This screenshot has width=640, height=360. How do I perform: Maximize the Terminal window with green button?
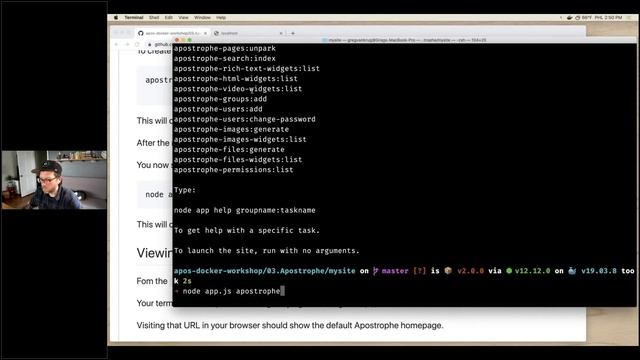click(190, 40)
